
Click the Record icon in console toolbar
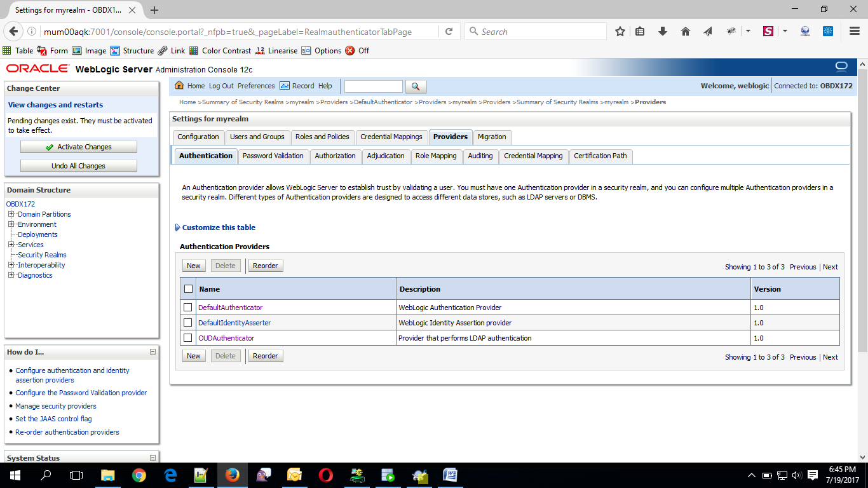(285, 86)
